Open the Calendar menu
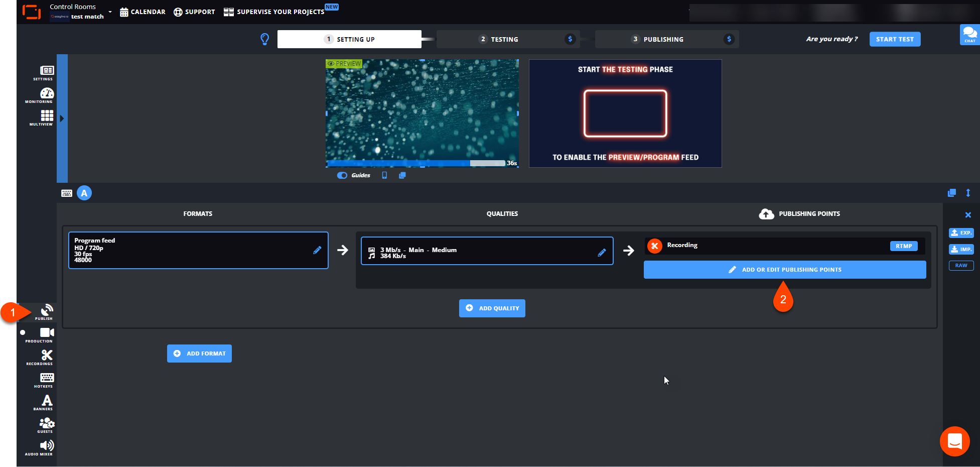The height and width of the screenshot is (467, 980). click(143, 12)
